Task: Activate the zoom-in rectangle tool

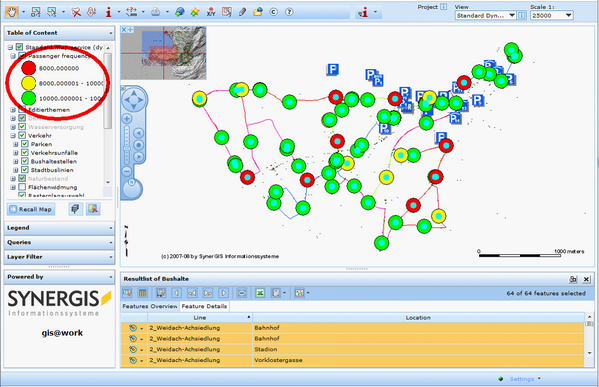Action: point(36,12)
